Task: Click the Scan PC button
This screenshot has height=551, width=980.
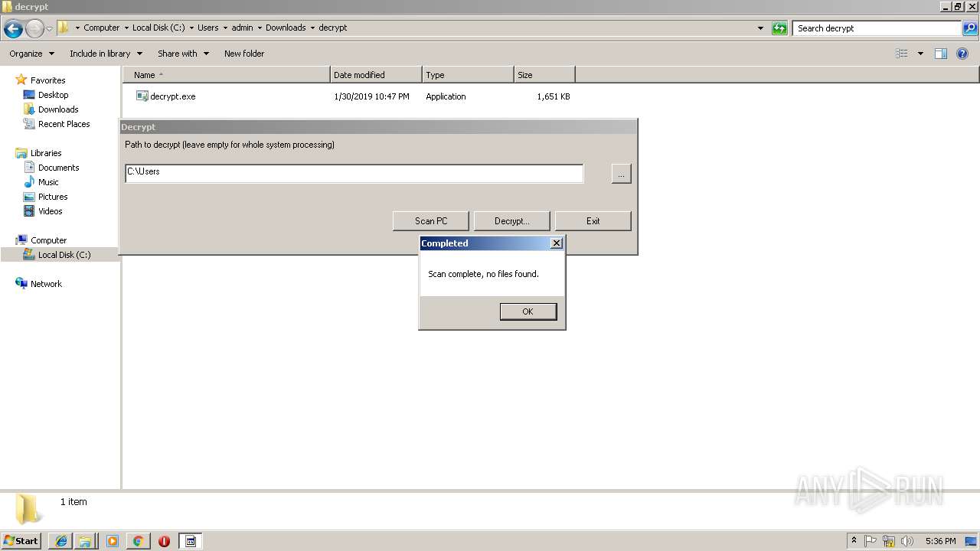Action: (x=431, y=221)
